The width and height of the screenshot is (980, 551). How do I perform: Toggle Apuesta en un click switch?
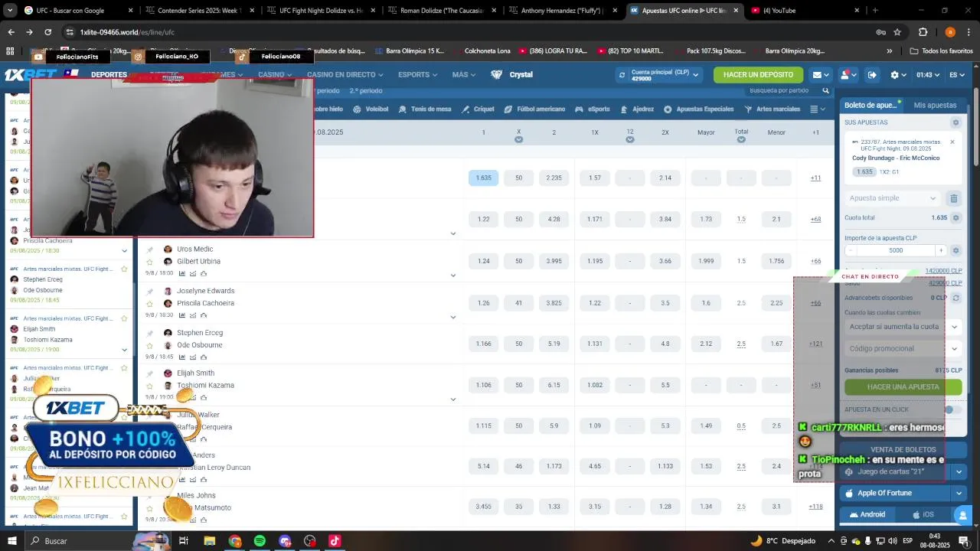[x=952, y=409]
